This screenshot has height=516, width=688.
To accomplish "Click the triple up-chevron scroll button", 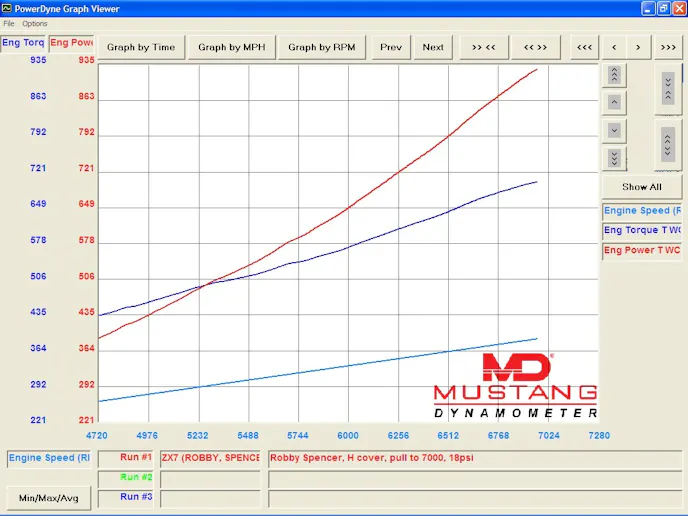I will 614,75.
